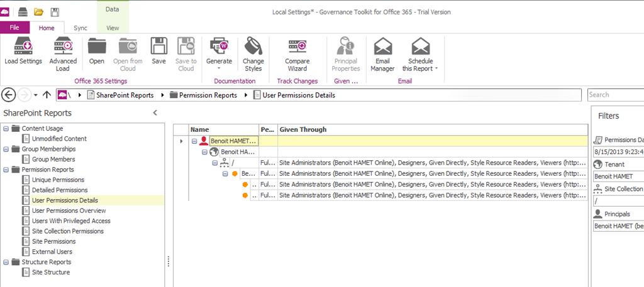Viewport: 644px width, 287px height.
Task: Collapse the Permission Reports tree folder
Action: [6, 170]
